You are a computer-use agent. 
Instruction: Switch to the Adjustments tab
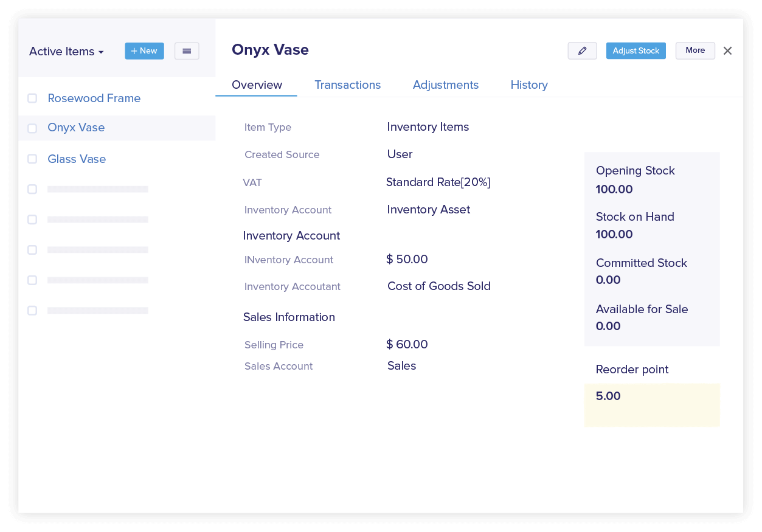pyautogui.click(x=446, y=85)
